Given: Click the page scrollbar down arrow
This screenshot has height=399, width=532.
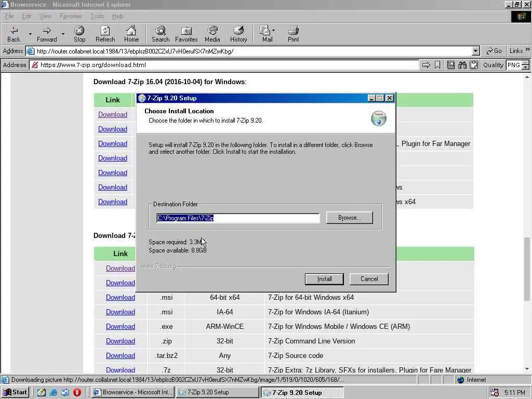Looking at the screenshot, I should point(527,369).
